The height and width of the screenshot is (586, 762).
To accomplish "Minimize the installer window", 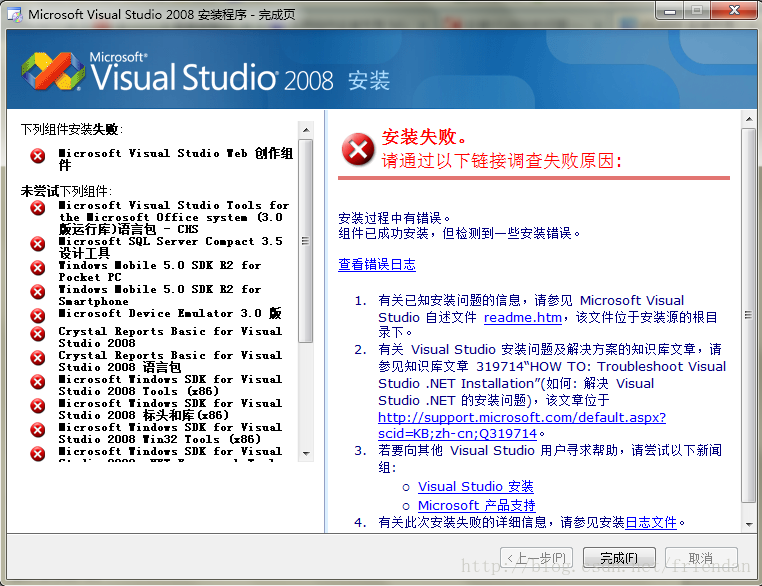I will pos(670,11).
